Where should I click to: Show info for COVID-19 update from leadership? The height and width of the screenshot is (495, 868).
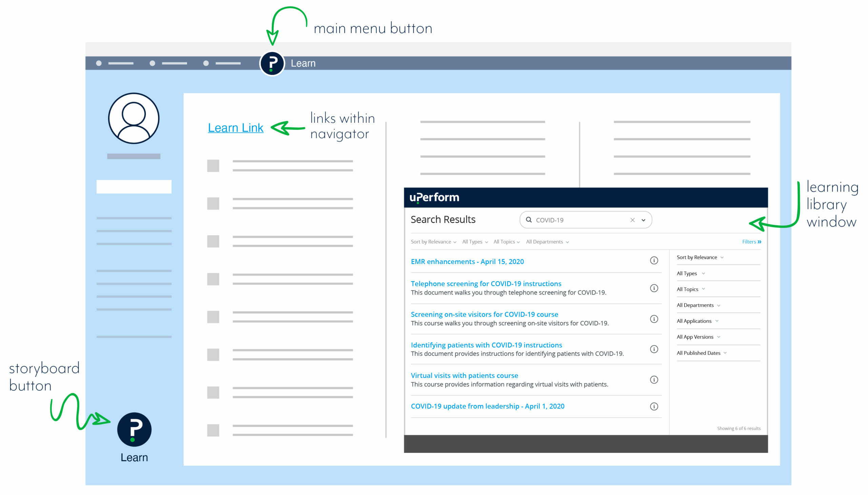(x=654, y=406)
